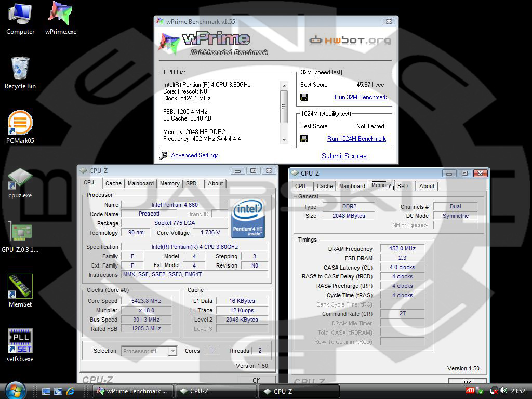Click the Size value 2048 MBytes
Viewport: 532px width, 399px height.
[349, 216]
